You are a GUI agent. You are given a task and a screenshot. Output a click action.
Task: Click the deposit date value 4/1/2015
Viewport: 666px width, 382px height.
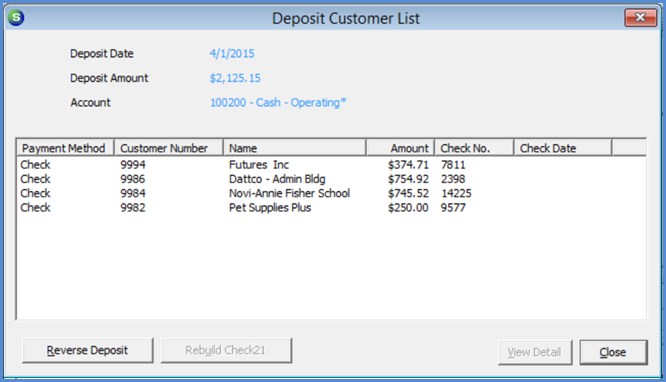[232, 54]
